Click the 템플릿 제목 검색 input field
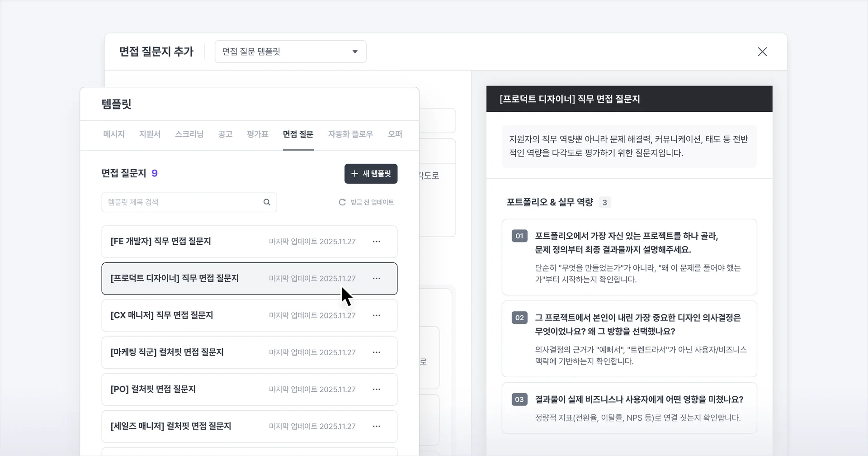This screenshot has height=456, width=868. click(x=181, y=202)
